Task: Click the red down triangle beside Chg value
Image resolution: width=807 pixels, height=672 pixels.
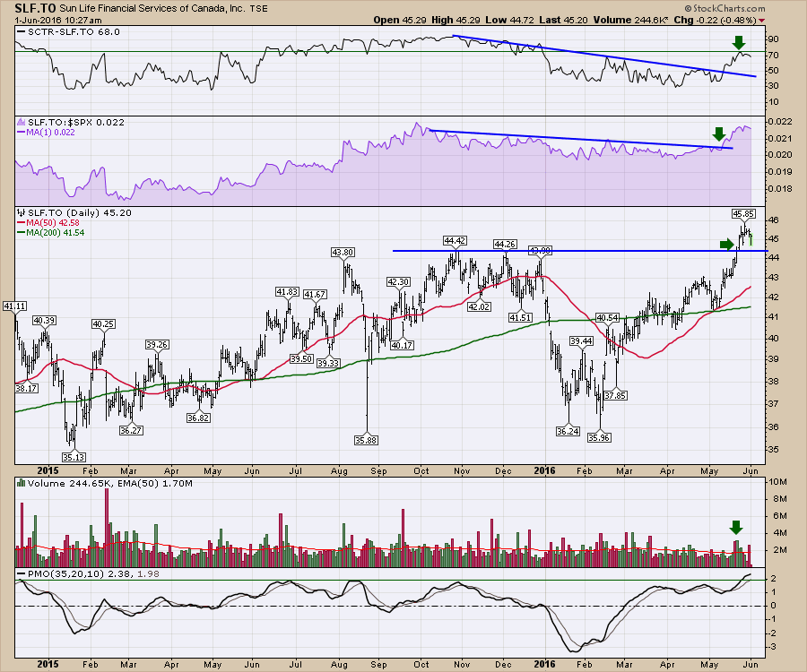Action: tap(761, 20)
